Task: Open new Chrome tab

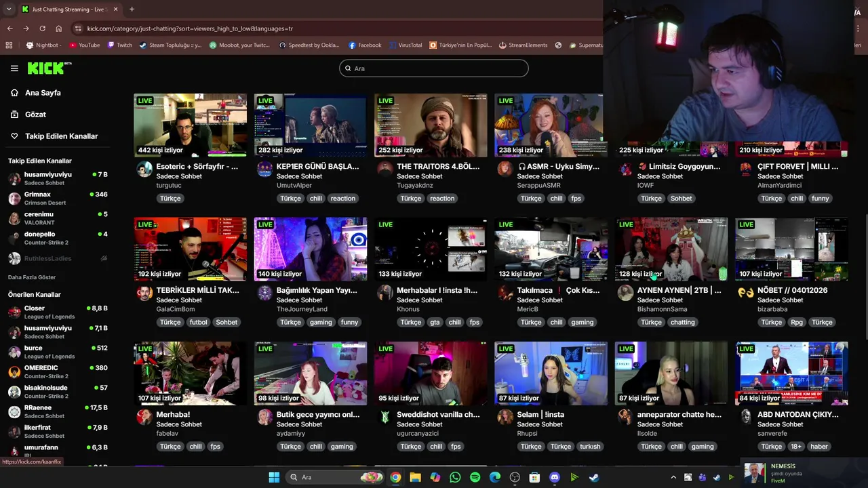Action: [132, 9]
